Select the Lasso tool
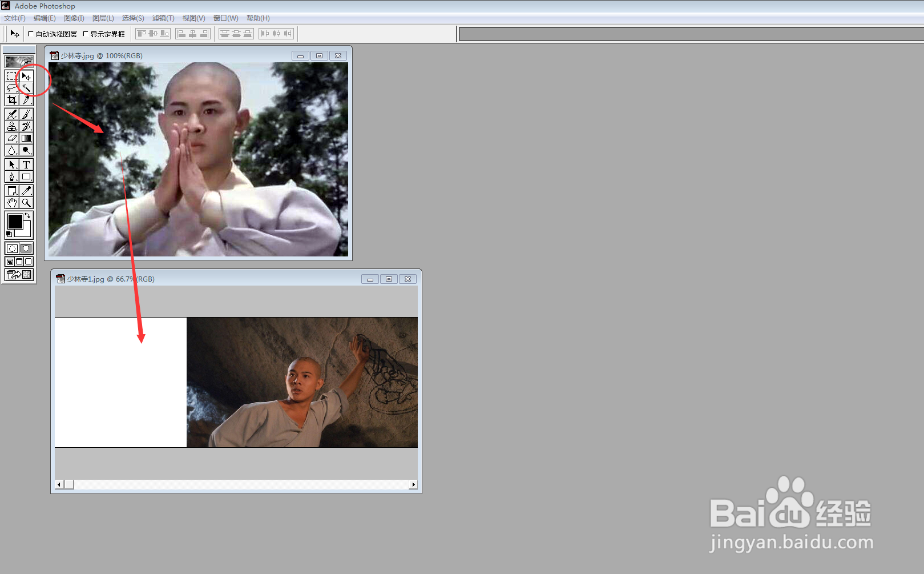This screenshot has width=924, height=574. [x=12, y=88]
